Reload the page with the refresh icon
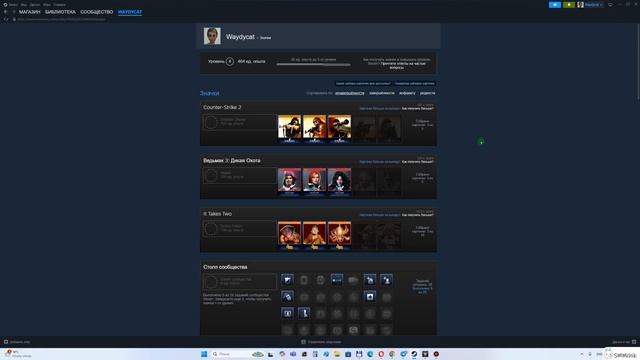Image resolution: width=640 pixels, height=360 pixels. pos(6,19)
